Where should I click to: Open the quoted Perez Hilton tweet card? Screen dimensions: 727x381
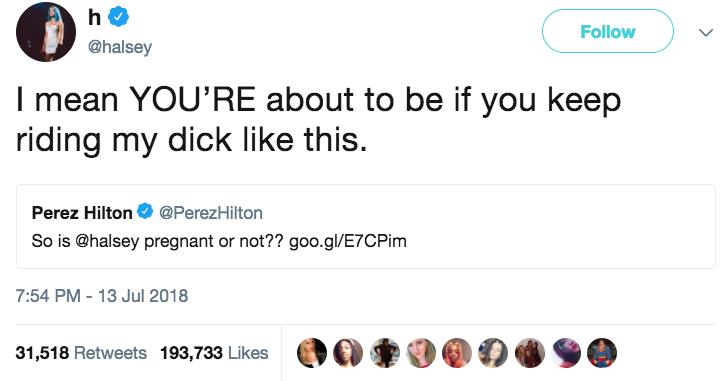tap(366, 227)
